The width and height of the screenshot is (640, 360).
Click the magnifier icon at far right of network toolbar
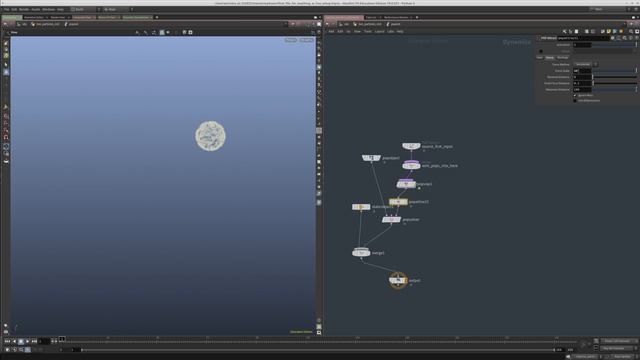point(631,31)
